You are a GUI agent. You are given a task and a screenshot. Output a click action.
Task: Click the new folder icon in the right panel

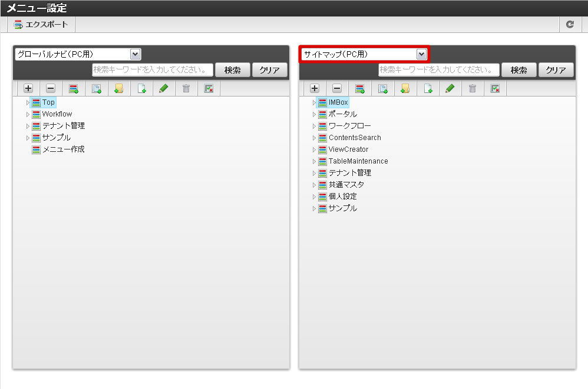pos(405,89)
